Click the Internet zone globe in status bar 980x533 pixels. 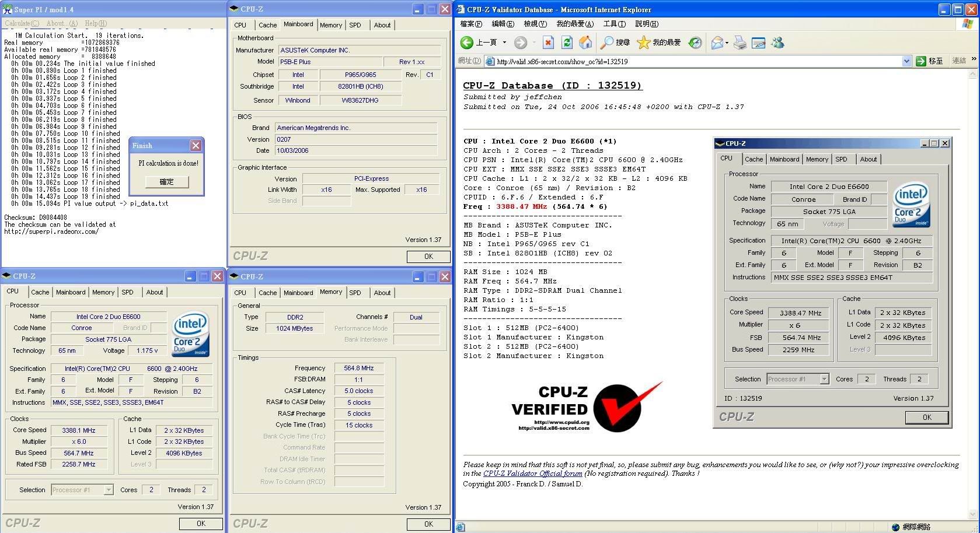click(895, 527)
